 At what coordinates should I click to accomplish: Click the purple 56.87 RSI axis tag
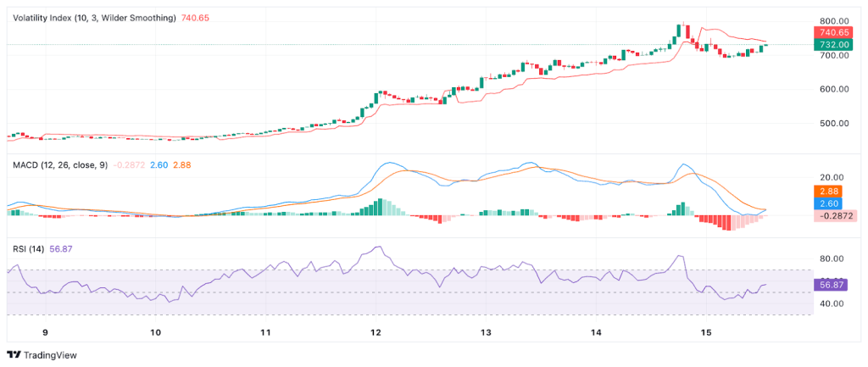pyautogui.click(x=830, y=285)
